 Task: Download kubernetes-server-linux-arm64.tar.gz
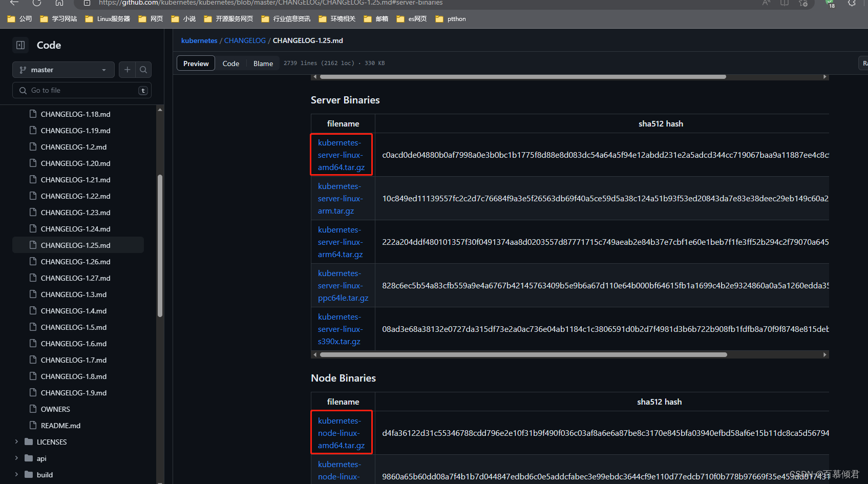click(x=340, y=242)
